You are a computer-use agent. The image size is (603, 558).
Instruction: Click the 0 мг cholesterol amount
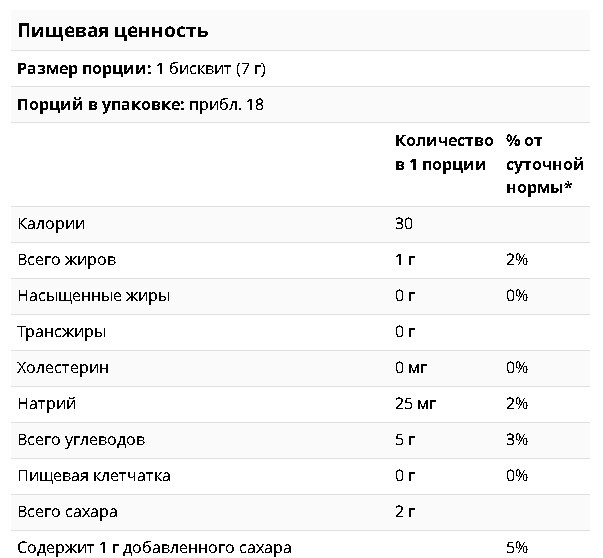point(411,368)
